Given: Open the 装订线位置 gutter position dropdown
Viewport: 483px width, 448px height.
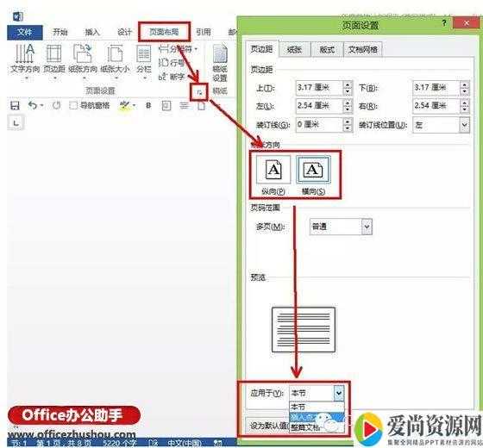Looking at the screenshot, I should click(465, 125).
